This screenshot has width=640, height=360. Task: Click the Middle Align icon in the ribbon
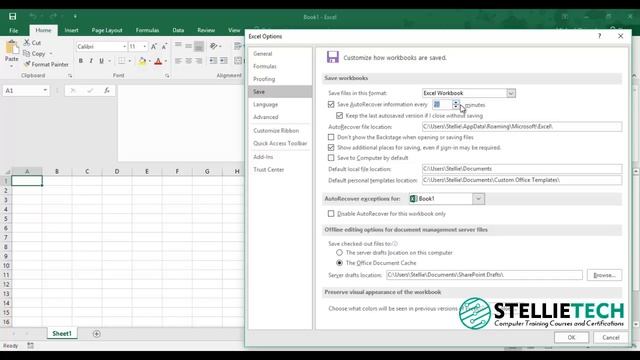[x=189, y=46]
